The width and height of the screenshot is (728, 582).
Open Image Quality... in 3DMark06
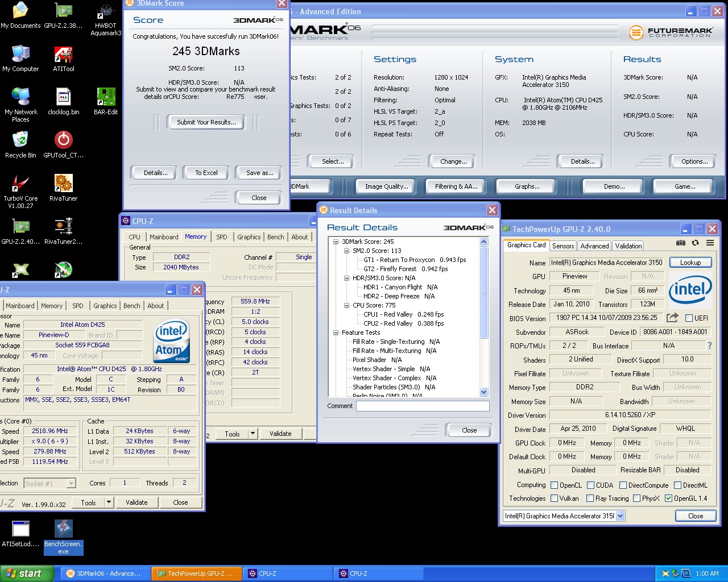click(387, 186)
